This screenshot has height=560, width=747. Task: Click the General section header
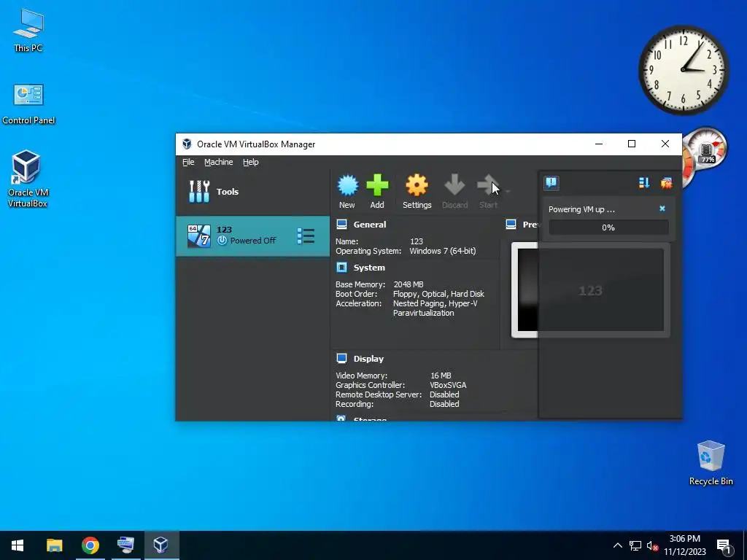pyautogui.click(x=370, y=225)
